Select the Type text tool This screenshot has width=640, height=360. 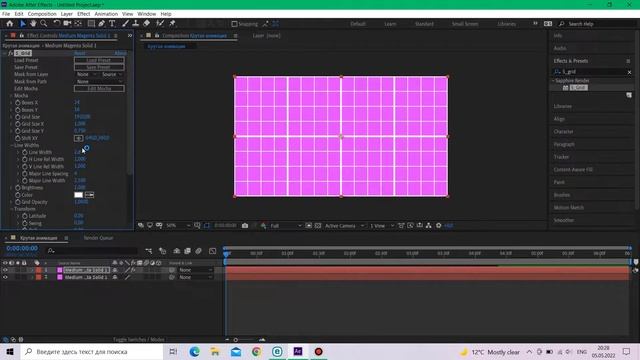(112, 24)
